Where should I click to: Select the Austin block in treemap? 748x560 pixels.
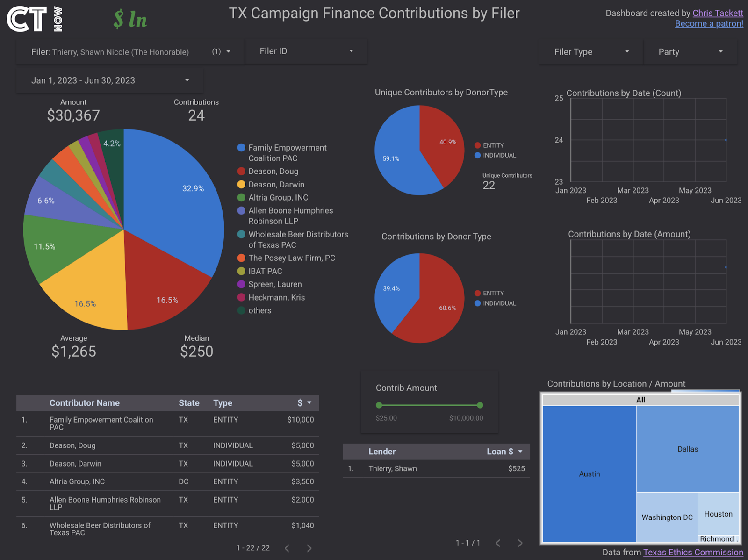pyautogui.click(x=590, y=474)
